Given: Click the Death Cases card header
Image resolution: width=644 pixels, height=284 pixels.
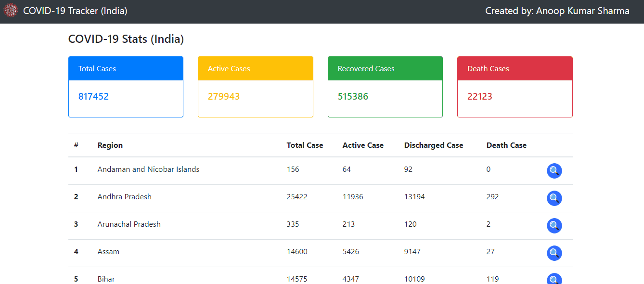Looking at the screenshot, I should 515,68.
